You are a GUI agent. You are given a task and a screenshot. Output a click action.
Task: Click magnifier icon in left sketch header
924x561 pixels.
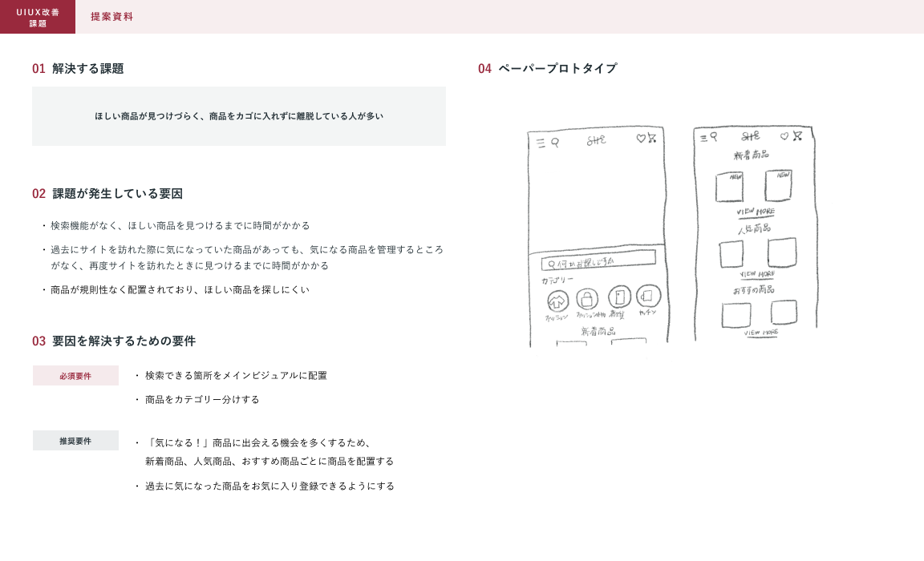(554, 143)
